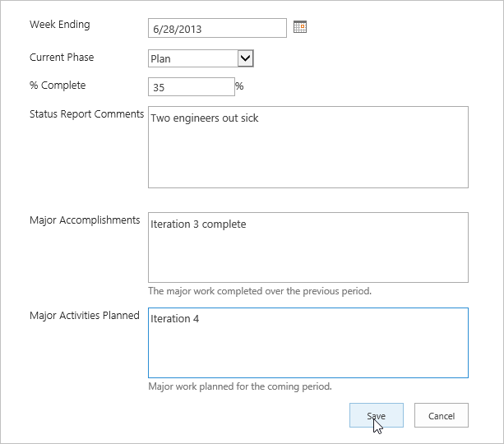Click the % Complete label
This screenshot has height=444, width=504.
58,86
